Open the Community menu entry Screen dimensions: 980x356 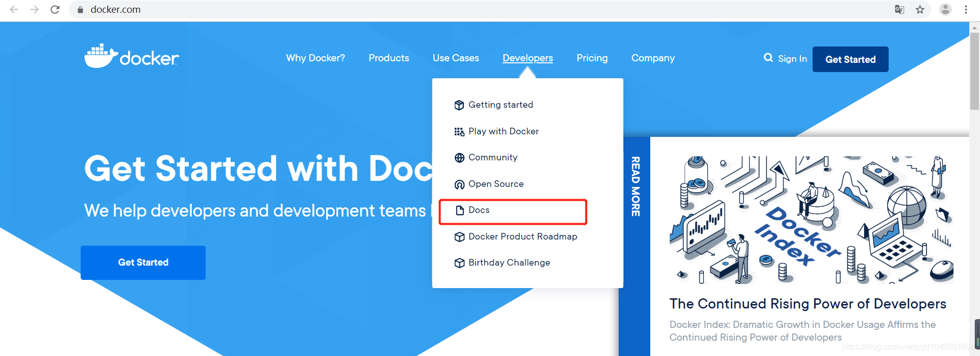[x=493, y=157]
